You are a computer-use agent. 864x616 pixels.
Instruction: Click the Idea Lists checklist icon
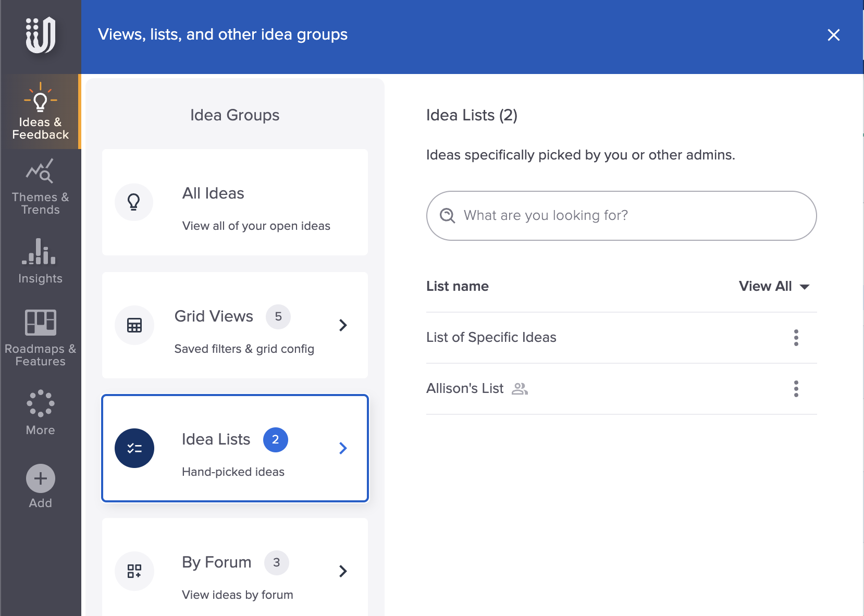coord(134,448)
